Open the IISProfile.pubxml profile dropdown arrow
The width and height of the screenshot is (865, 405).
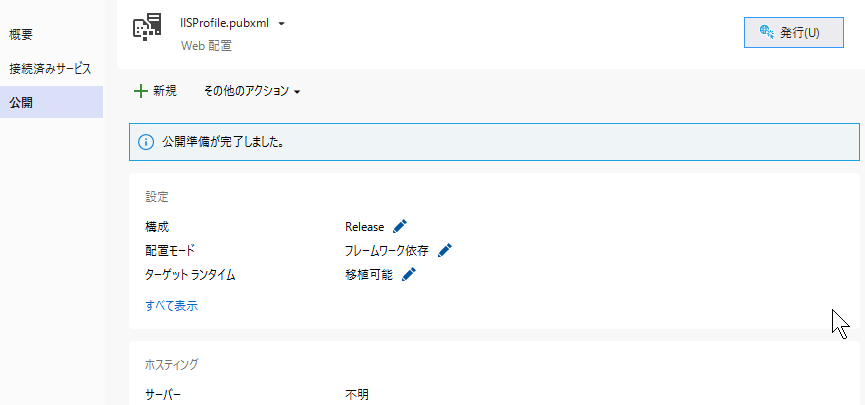coord(281,24)
